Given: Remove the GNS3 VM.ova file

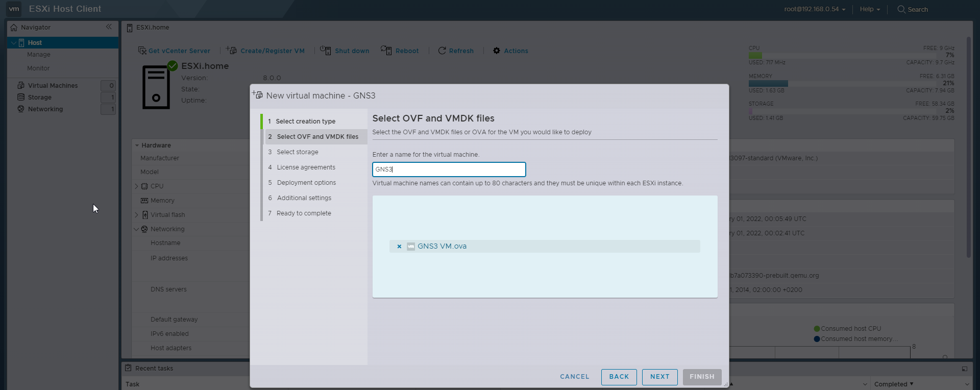Looking at the screenshot, I should 399,247.
